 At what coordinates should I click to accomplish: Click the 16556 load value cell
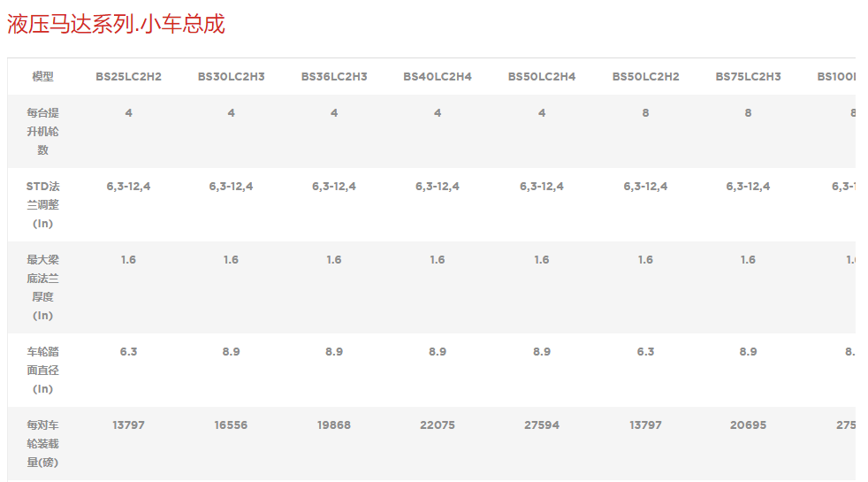click(231, 425)
